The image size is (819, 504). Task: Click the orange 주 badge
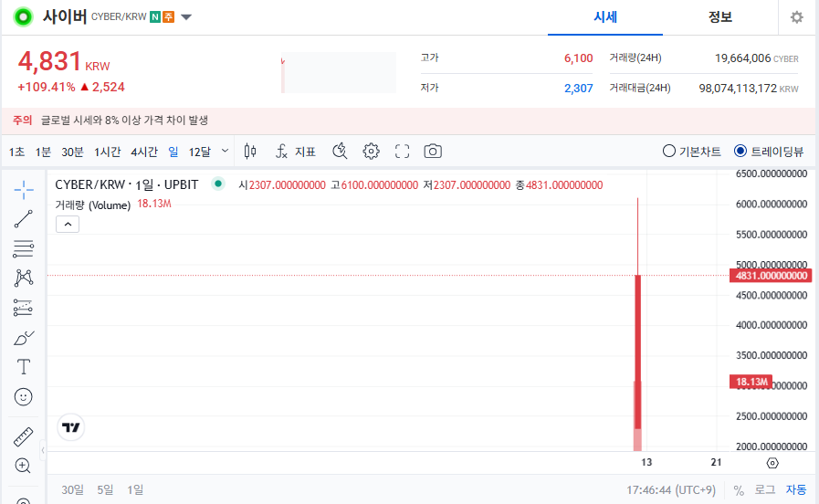pos(168,17)
